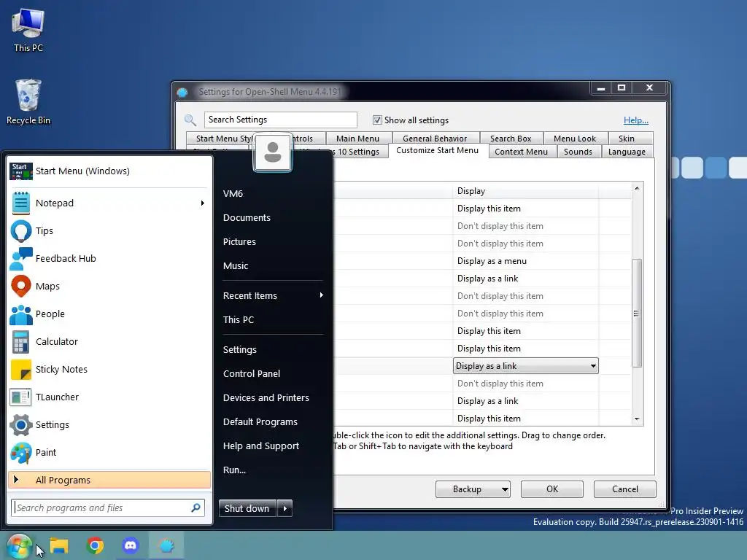Open the Settings gear icon in programs list
The image size is (747, 560).
21,425
